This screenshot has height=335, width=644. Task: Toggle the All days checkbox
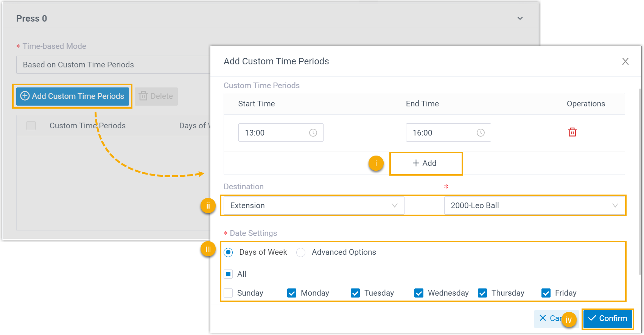tap(228, 274)
